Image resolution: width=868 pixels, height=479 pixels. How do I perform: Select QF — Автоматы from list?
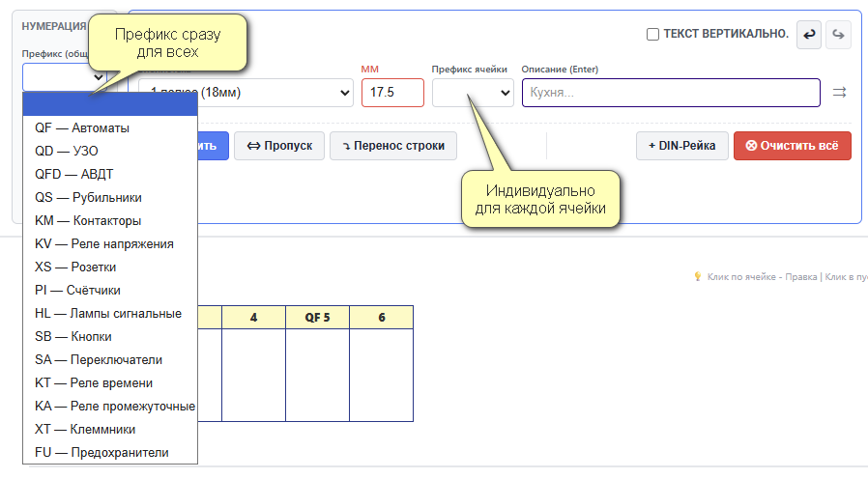click(81, 127)
